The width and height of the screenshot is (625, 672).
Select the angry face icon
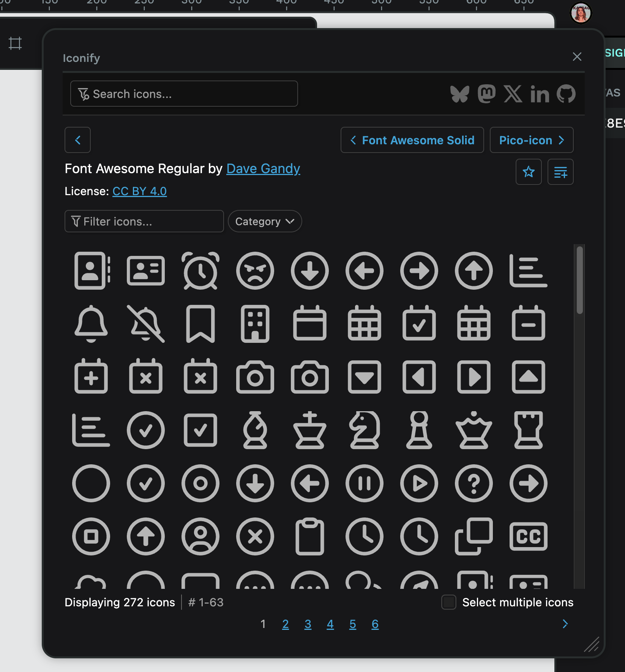click(255, 271)
